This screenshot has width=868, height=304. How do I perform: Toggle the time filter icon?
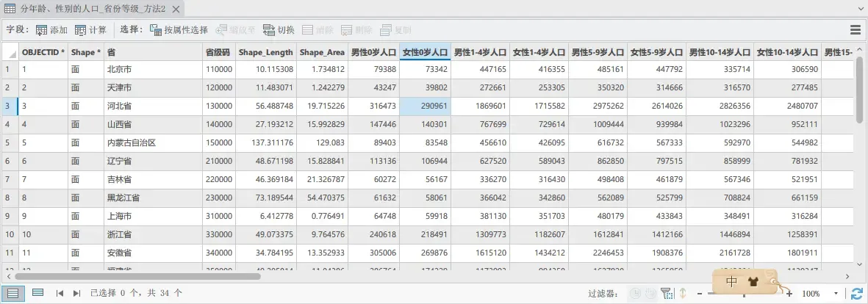636,293
